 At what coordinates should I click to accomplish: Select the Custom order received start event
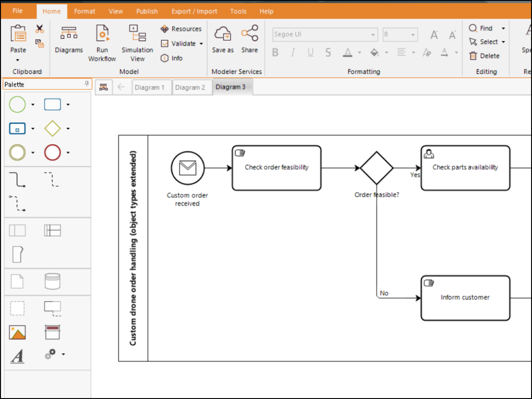[188, 168]
